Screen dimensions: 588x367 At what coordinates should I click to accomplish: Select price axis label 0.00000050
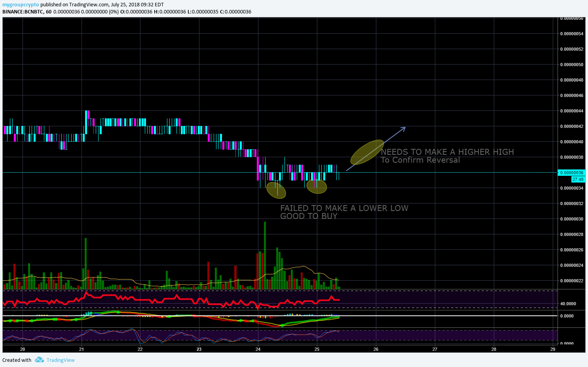(x=571, y=65)
